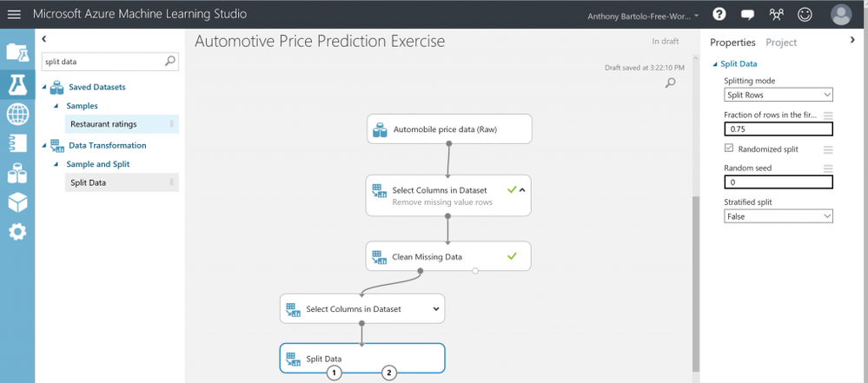
Task: Open the Stratified split dropdown
Action: point(778,216)
